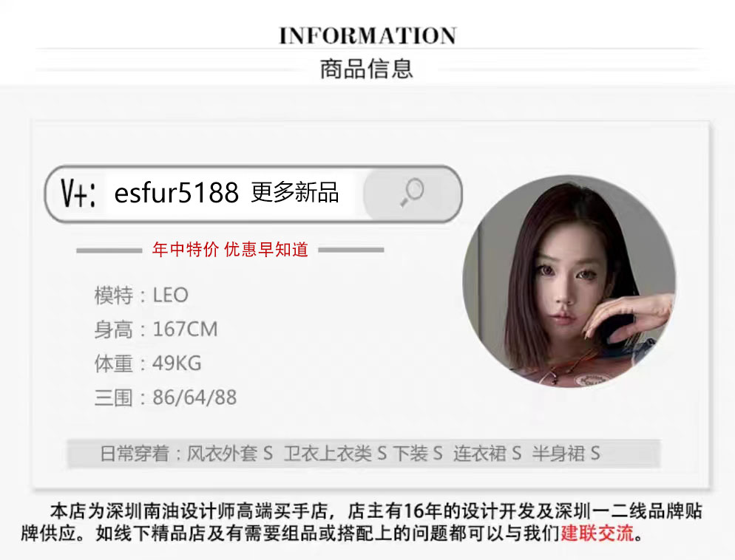Click the 模特：LEO line
Screen dimensions: 735x560
(x=141, y=296)
